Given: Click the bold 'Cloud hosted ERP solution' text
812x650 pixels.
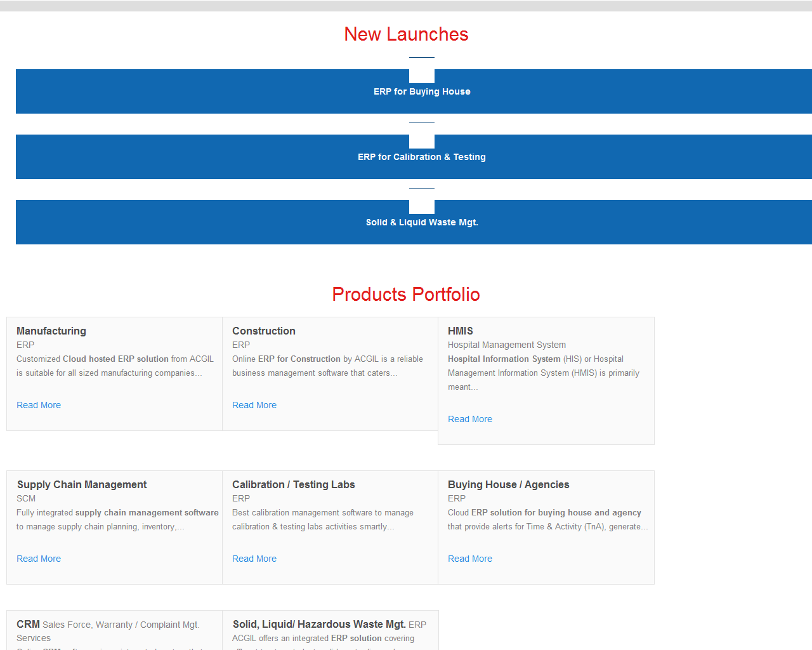Looking at the screenshot, I should (115, 359).
